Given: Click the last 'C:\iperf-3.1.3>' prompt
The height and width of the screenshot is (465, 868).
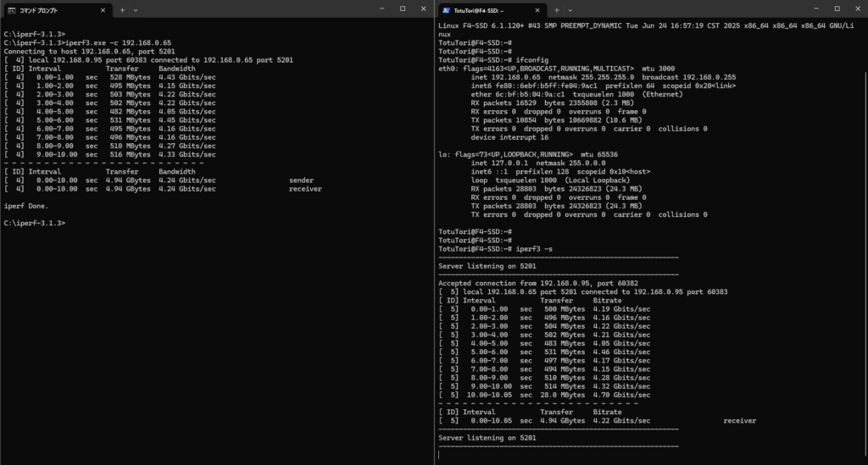Looking at the screenshot, I should pyautogui.click(x=34, y=223).
